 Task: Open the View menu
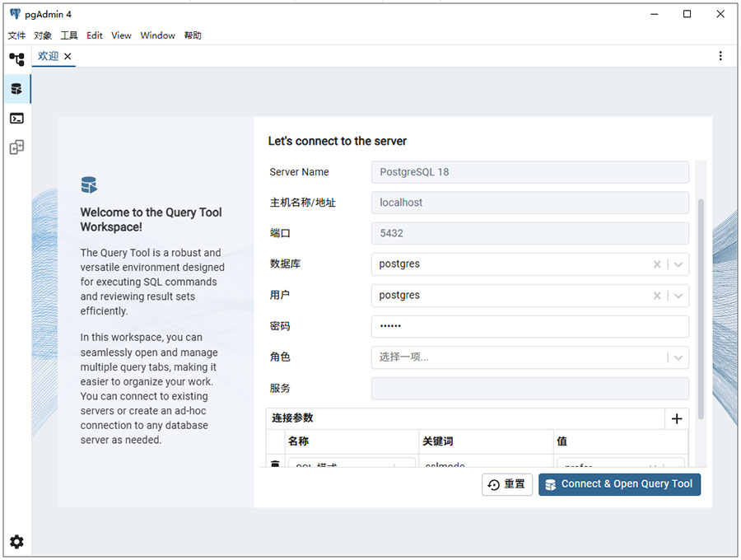(x=122, y=35)
